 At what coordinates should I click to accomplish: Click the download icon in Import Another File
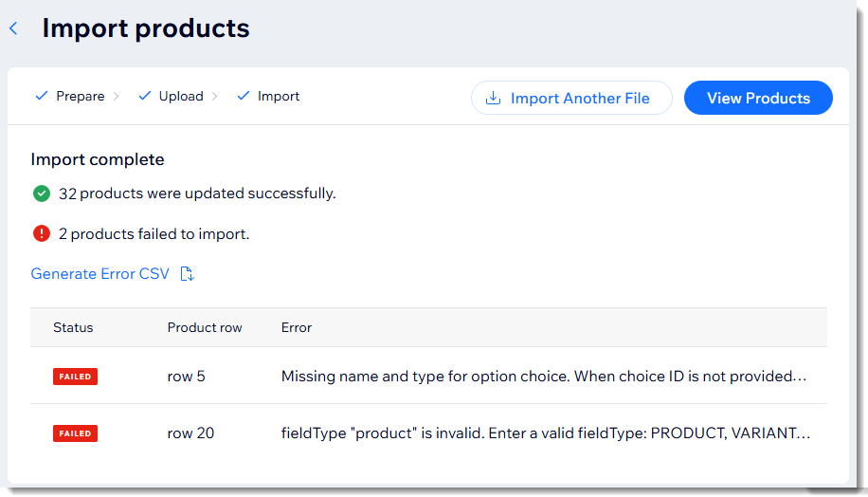pyautogui.click(x=493, y=98)
